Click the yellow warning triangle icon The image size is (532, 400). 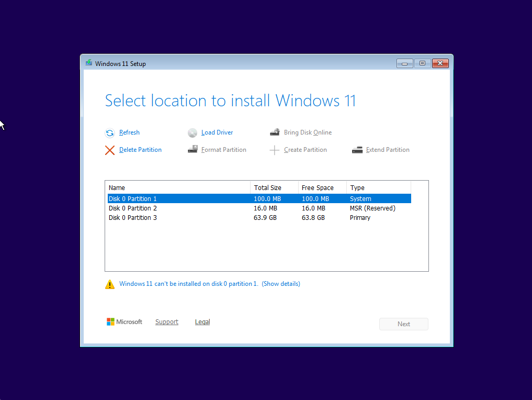[109, 284]
